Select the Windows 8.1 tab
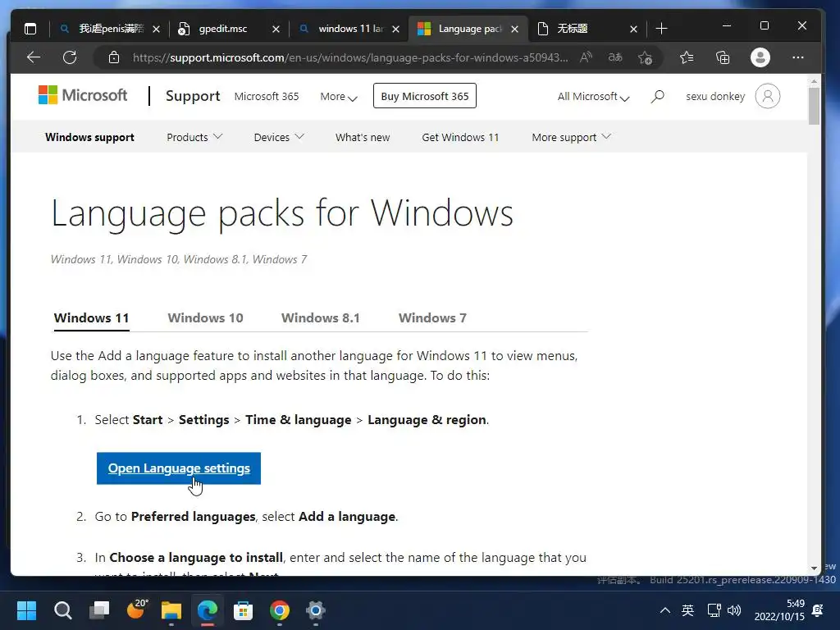Screen dimensions: 840x630 [x=321, y=317]
